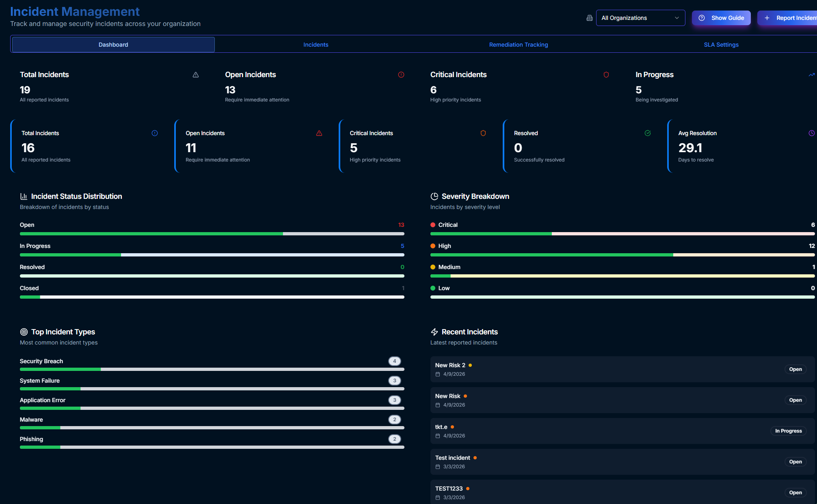Open the Incidents tab
Image resolution: width=817 pixels, height=504 pixels.
316,45
